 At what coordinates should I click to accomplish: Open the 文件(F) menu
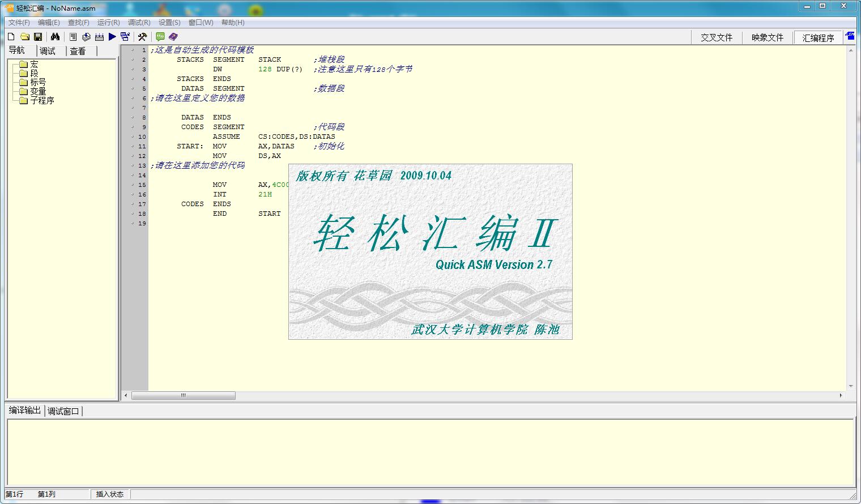pyautogui.click(x=19, y=23)
